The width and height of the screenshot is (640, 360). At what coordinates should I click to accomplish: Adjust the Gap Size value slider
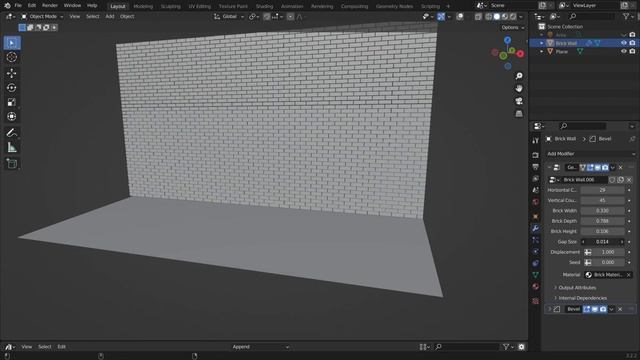point(602,242)
